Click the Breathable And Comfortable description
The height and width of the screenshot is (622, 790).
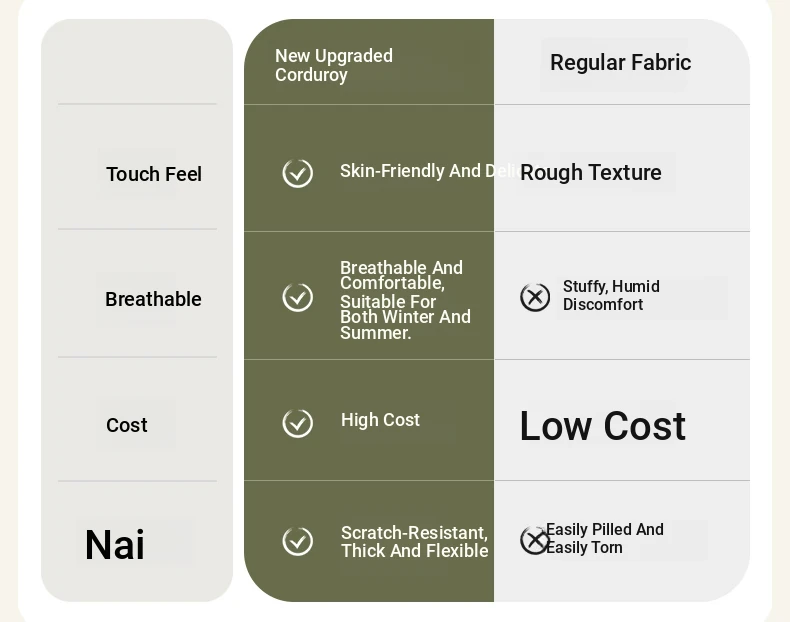(405, 300)
